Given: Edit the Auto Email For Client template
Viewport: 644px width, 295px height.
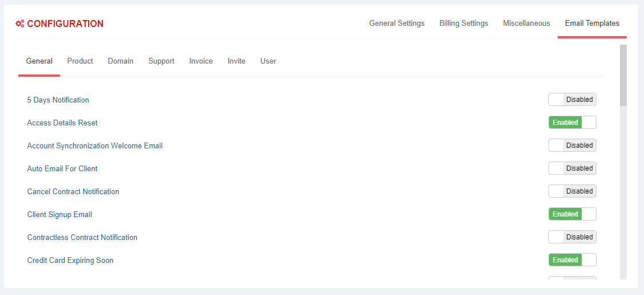Looking at the screenshot, I should click(x=62, y=168).
